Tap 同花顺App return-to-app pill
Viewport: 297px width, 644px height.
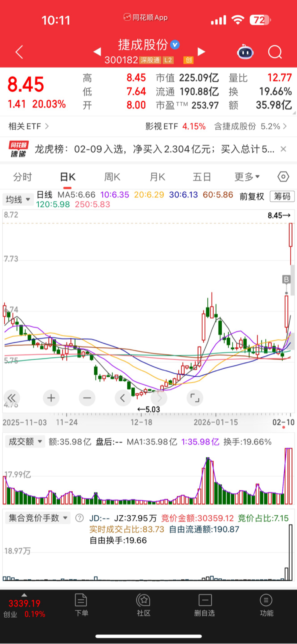[146, 17]
